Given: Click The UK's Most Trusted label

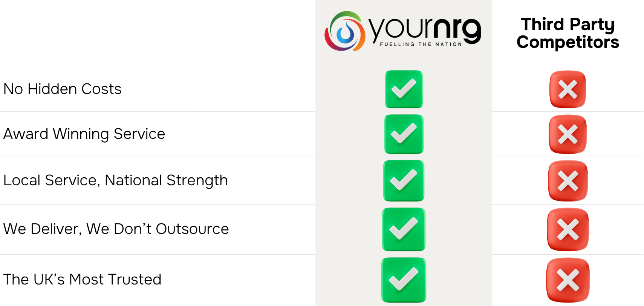Looking at the screenshot, I should (82, 280).
